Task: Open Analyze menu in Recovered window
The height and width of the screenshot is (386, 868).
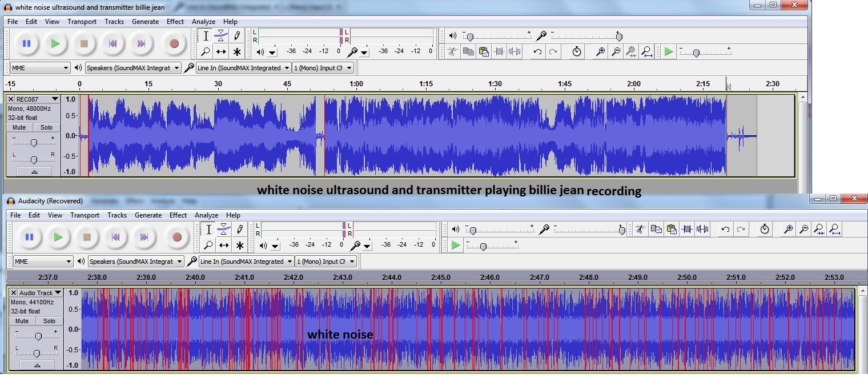Action: (206, 215)
